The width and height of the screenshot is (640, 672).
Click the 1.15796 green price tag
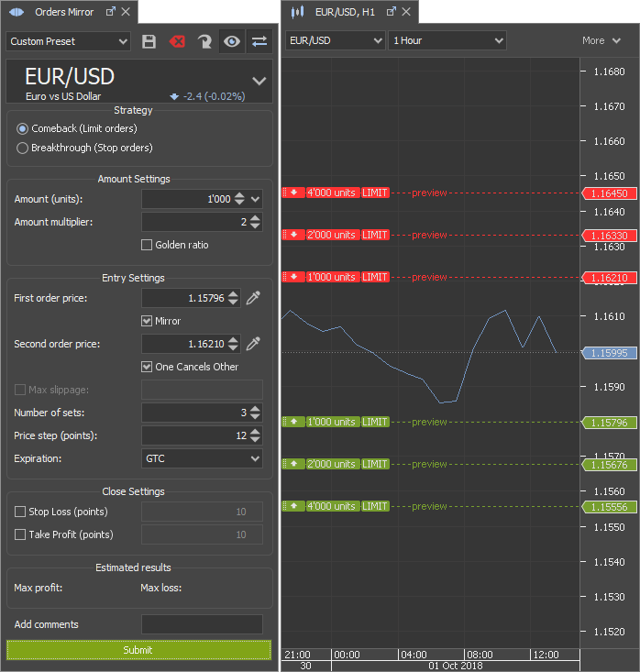click(x=609, y=423)
